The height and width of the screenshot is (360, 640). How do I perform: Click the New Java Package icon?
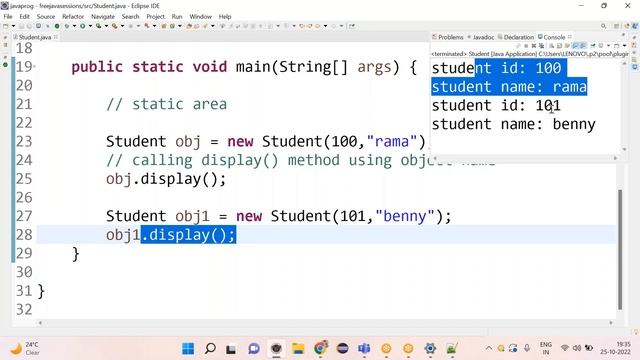click(x=163, y=26)
